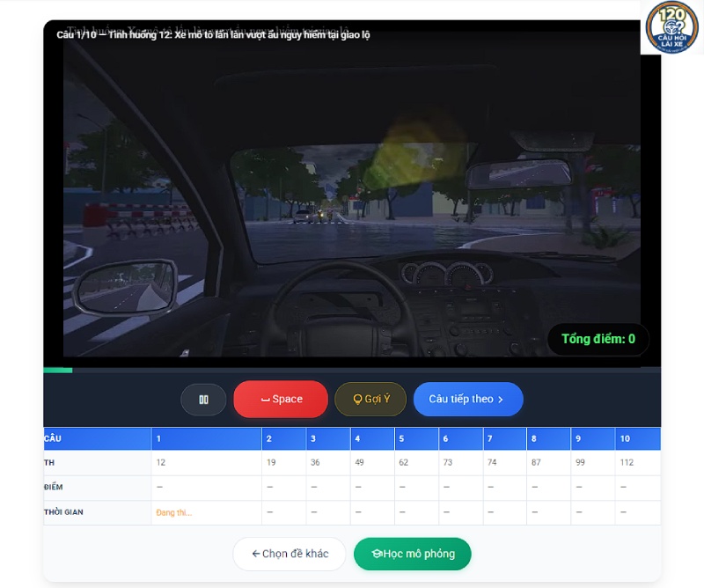Click the red Space flag button
Screen dimensions: 704x588
[281, 399]
